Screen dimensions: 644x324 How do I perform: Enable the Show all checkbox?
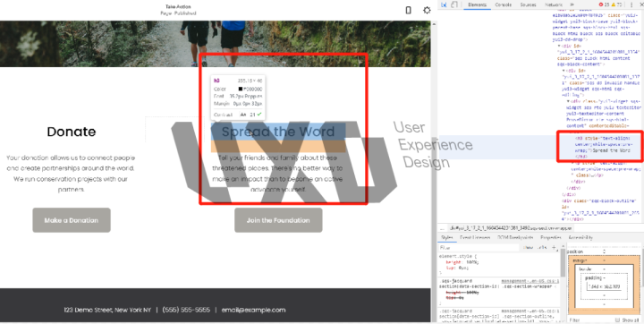click(617, 320)
